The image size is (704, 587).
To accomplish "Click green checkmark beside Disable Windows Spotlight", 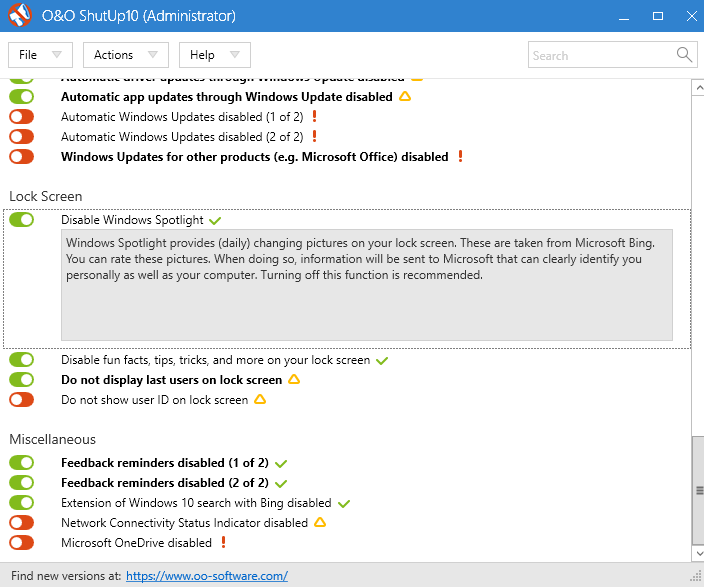I will (x=215, y=221).
